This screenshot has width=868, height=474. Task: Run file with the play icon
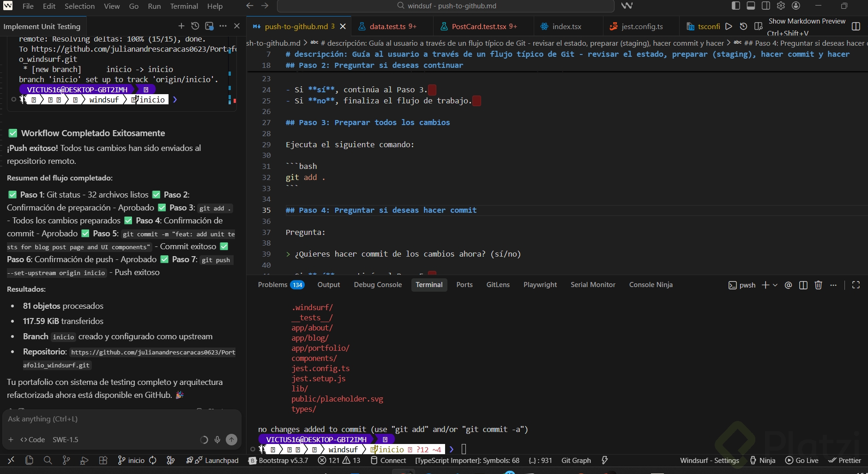729,26
